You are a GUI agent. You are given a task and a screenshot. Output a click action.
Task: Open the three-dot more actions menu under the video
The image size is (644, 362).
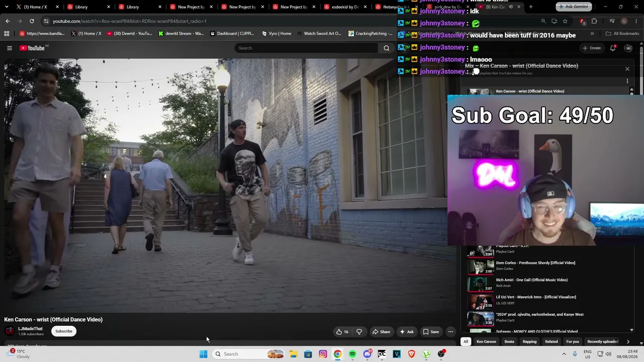pyautogui.click(x=451, y=332)
